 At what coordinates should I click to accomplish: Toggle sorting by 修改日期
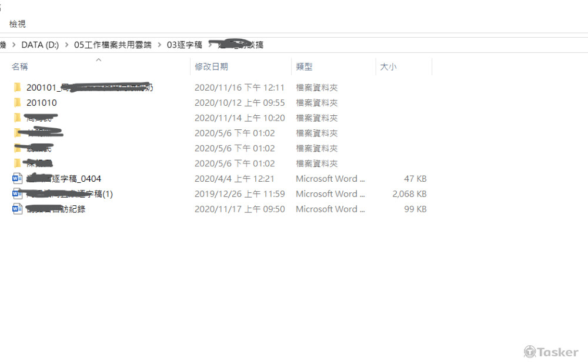212,66
